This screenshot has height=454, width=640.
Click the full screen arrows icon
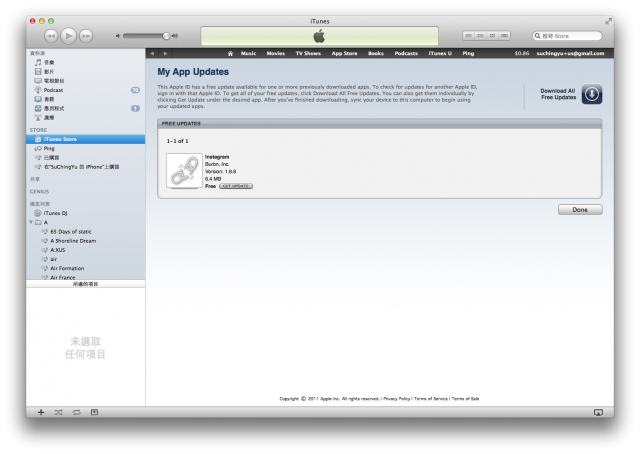coord(608,21)
